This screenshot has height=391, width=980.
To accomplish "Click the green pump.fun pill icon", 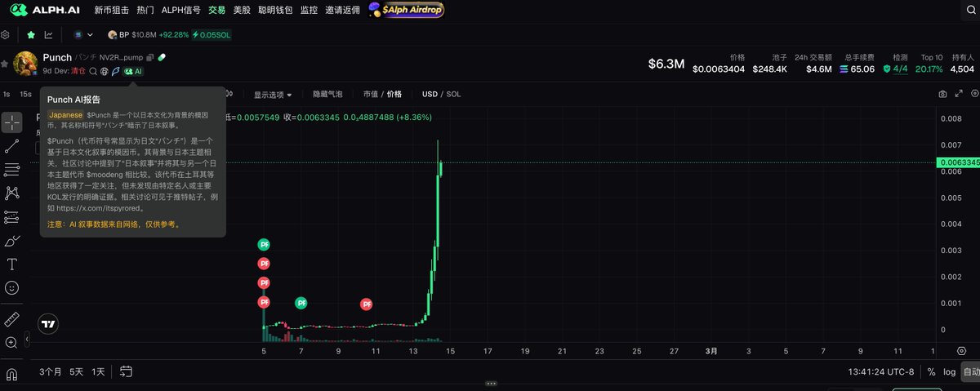I will click(162, 58).
